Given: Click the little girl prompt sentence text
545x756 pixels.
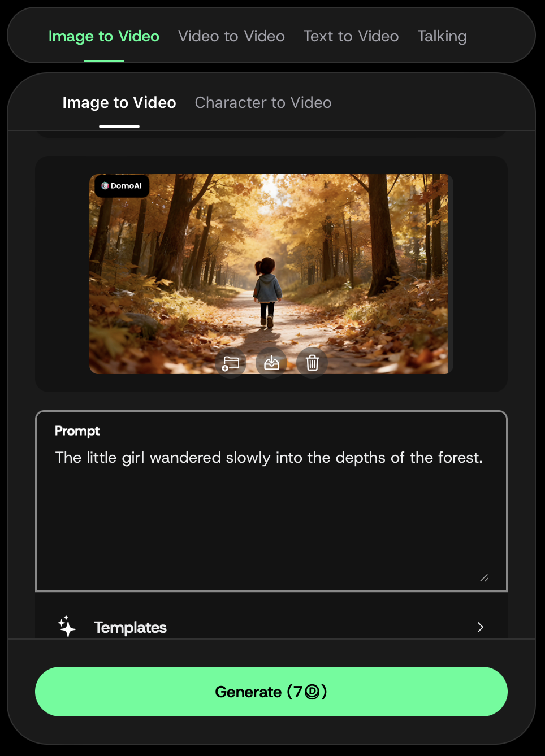Looking at the screenshot, I should coord(269,458).
